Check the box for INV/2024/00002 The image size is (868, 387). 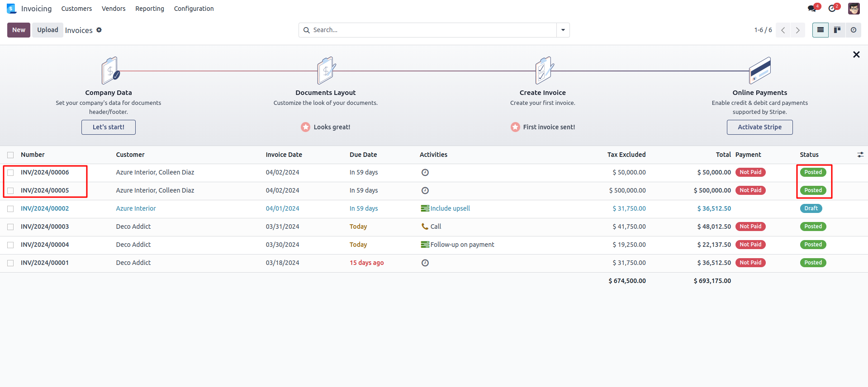tap(10, 208)
